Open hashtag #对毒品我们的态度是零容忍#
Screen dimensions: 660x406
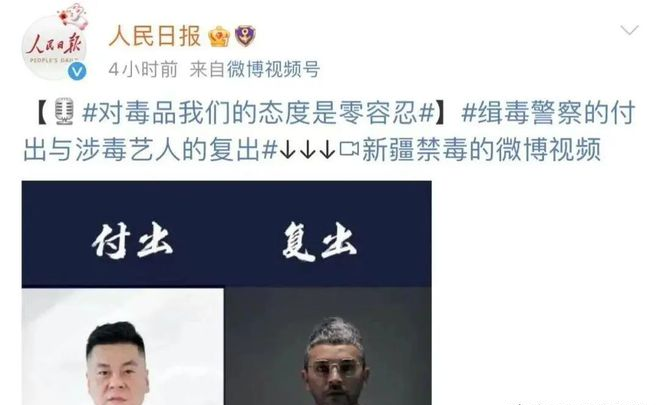(258, 113)
